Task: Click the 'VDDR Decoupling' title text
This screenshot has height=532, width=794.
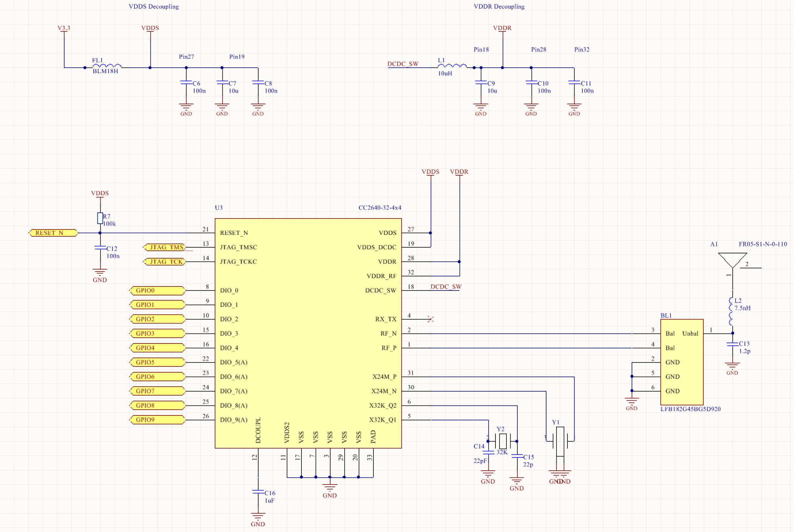Action: tap(499, 6)
